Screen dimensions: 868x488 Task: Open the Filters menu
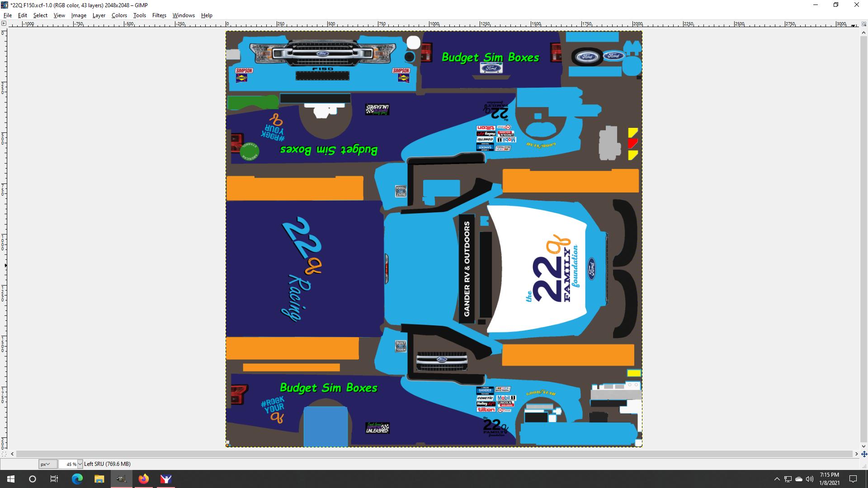159,15
